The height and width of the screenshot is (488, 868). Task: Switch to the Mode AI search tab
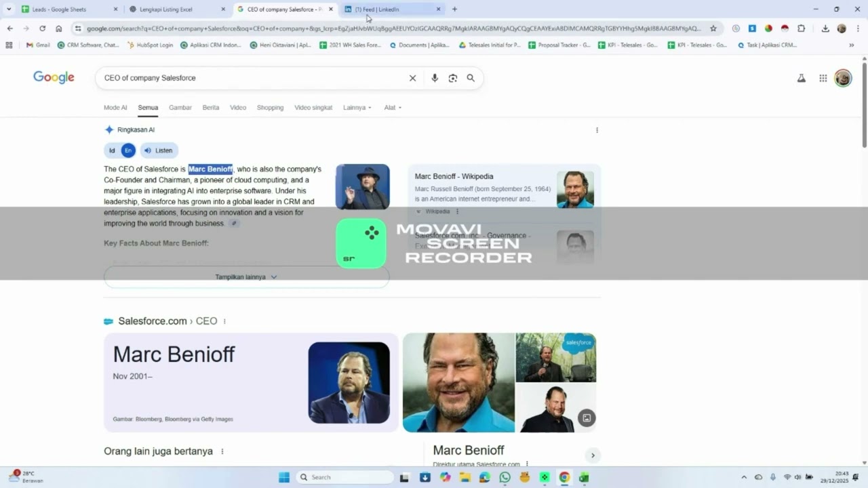[x=115, y=108]
